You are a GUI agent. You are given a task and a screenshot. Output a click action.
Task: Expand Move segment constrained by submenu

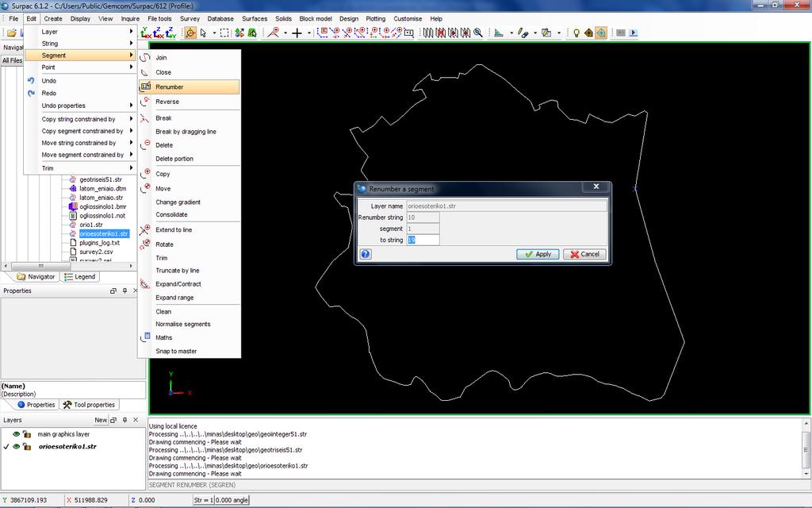point(80,155)
